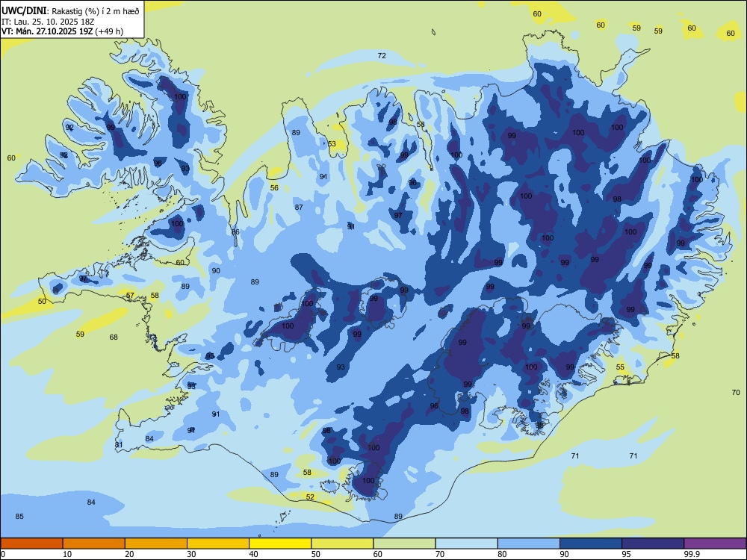This screenshot has height=560, width=747.
Task: Click the legend label '40'
Action: click(254, 554)
